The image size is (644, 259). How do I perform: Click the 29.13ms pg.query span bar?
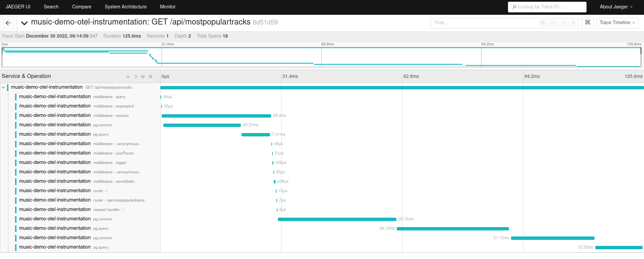(x=453, y=229)
